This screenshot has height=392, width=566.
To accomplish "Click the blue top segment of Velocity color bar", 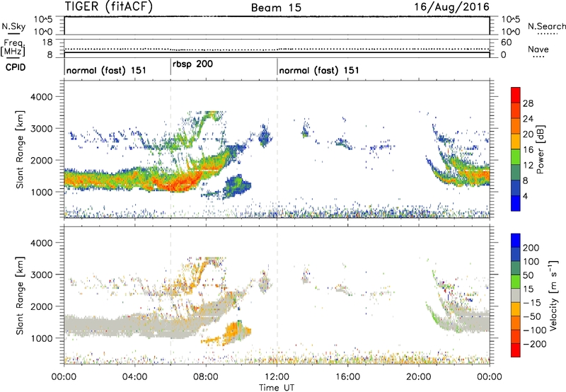I will [x=516, y=241].
